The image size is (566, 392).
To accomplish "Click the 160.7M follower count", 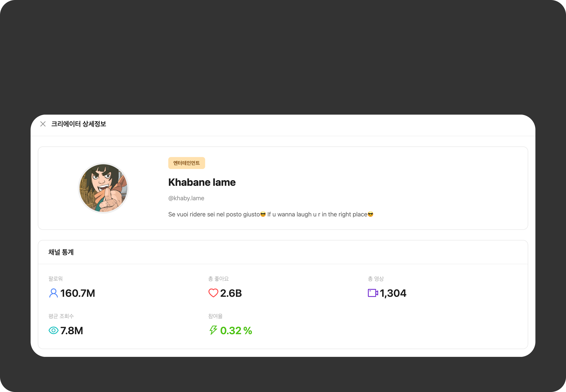I will (x=78, y=293).
